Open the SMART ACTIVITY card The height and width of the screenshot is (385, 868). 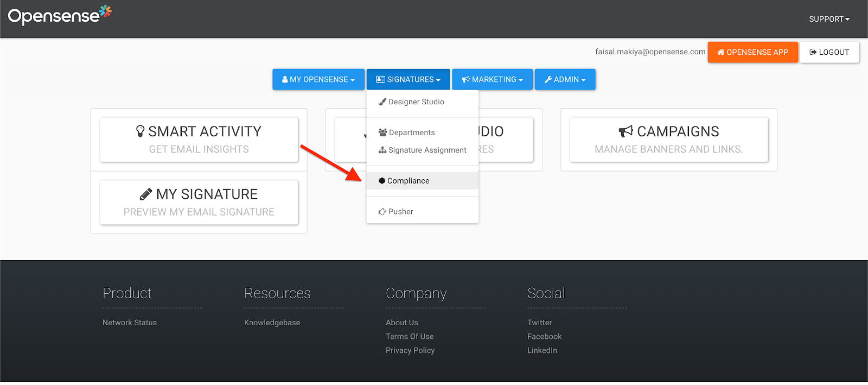click(199, 140)
